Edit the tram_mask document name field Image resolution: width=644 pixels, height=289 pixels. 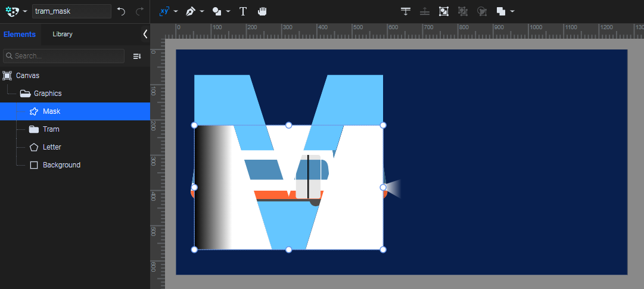(71, 11)
